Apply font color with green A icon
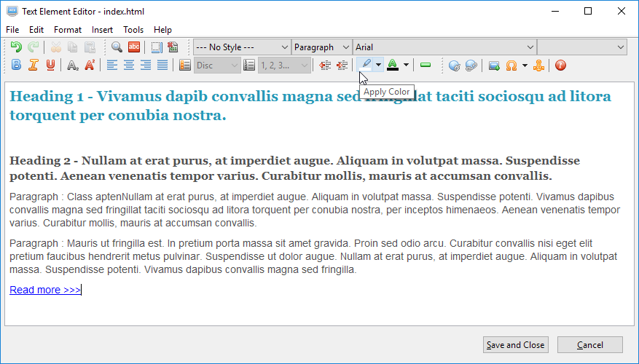 (x=393, y=65)
